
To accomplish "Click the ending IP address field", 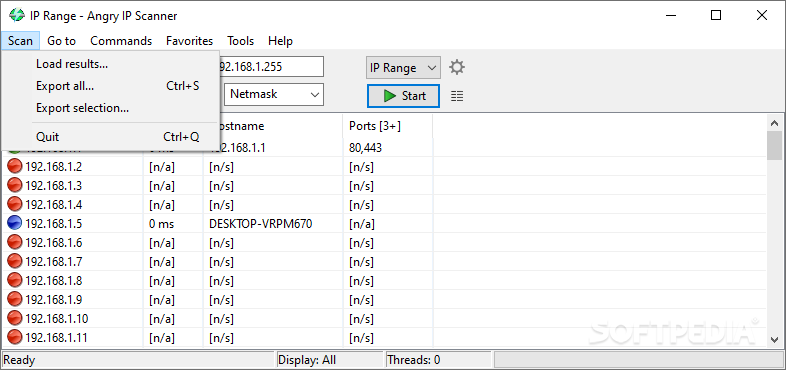I will (x=271, y=67).
